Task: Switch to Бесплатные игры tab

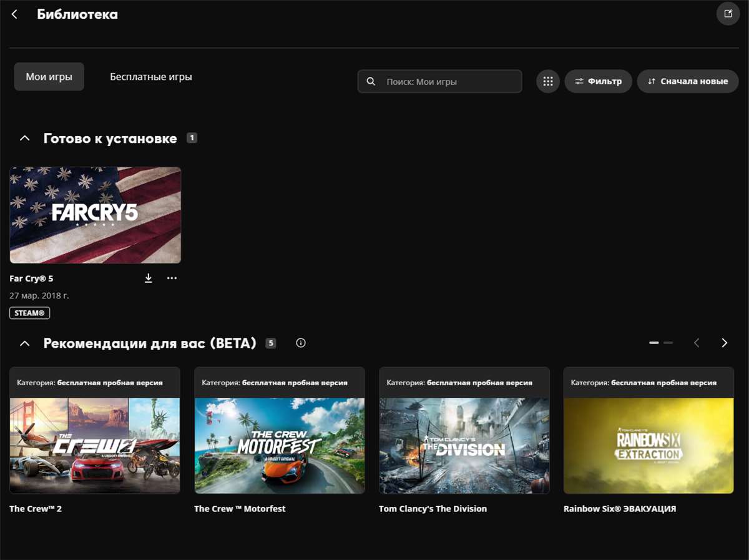Action: click(151, 77)
